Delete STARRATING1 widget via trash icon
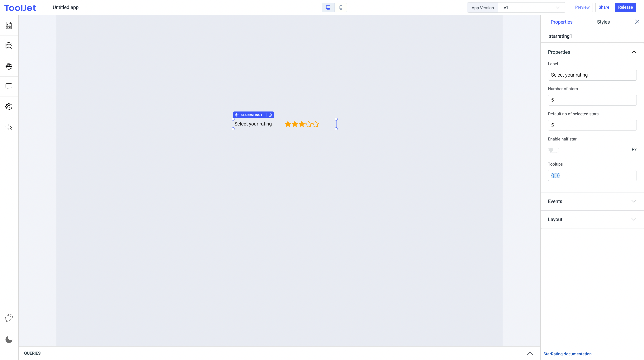The width and height of the screenshot is (644, 360). click(270, 115)
